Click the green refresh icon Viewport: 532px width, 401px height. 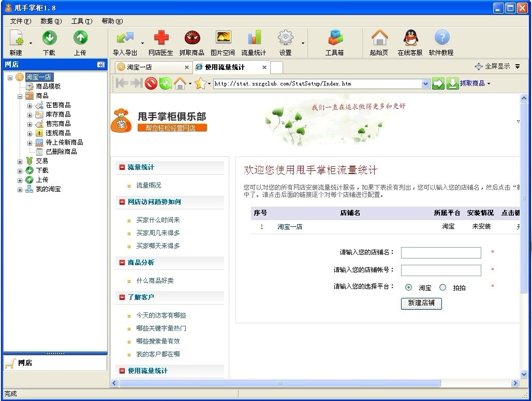166,83
